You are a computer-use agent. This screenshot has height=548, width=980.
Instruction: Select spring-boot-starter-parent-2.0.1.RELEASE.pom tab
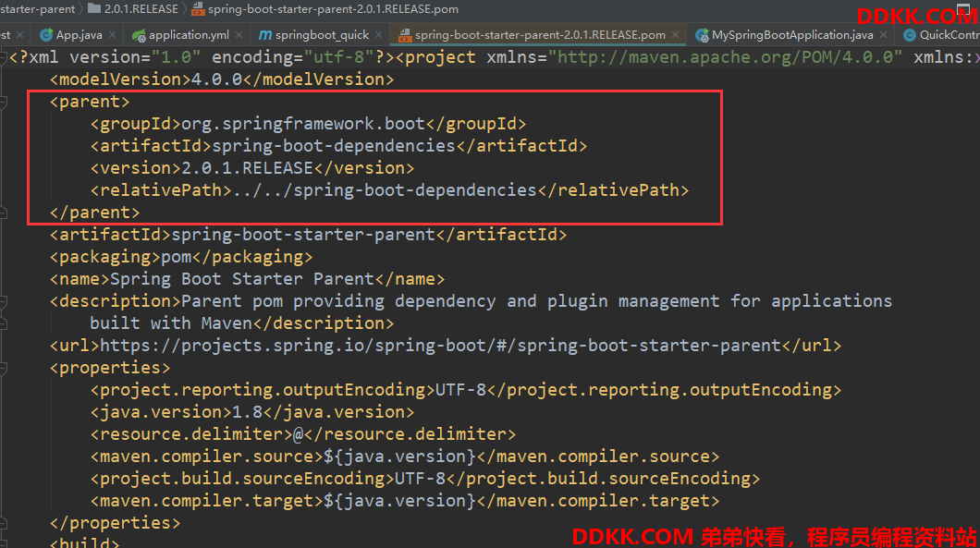click(540, 35)
